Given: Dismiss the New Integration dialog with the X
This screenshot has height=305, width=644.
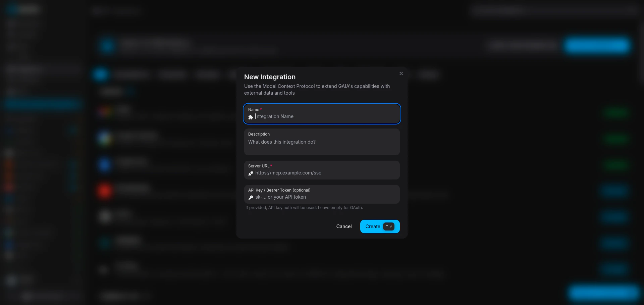Looking at the screenshot, I should pyautogui.click(x=401, y=73).
